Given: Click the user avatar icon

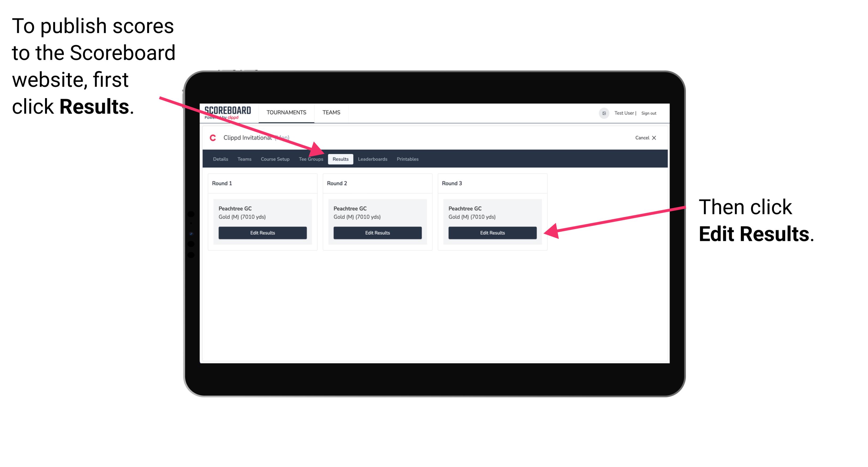Looking at the screenshot, I should tap(603, 112).
